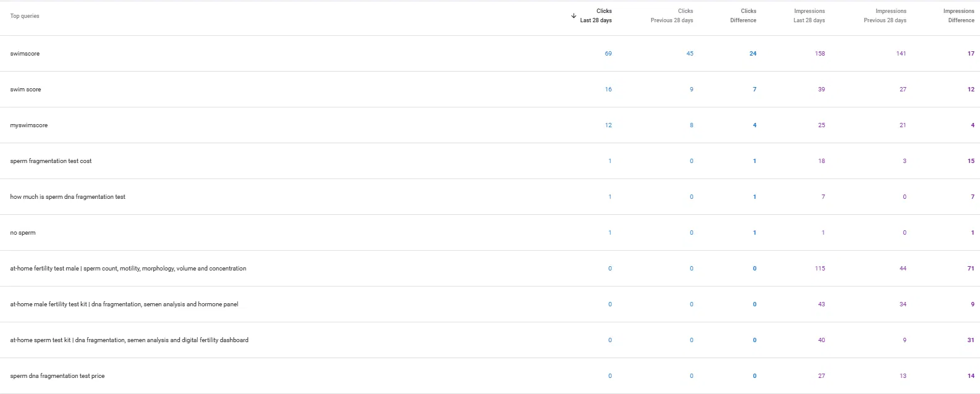The image size is (980, 394).
Task: Sort by Clicks Difference column header
Action: (743, 15)
